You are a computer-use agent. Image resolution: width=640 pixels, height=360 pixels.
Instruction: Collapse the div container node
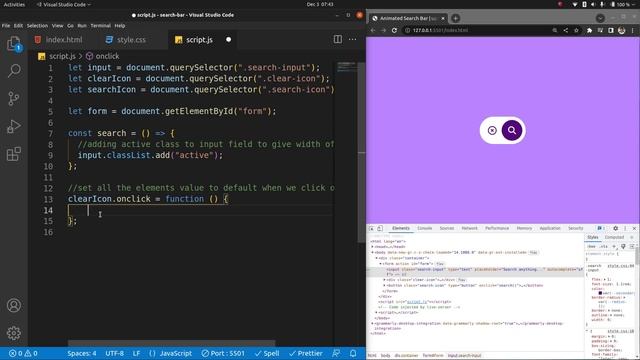[376, 258]
